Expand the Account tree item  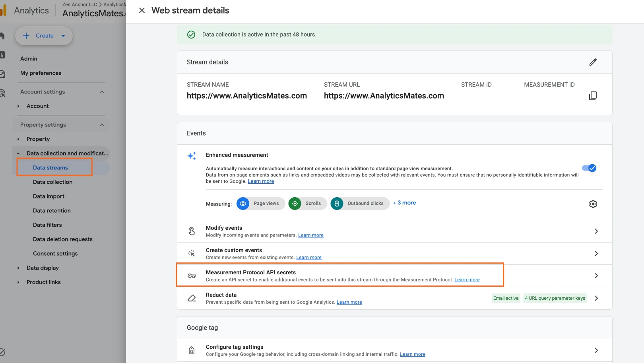pos(18,106)
